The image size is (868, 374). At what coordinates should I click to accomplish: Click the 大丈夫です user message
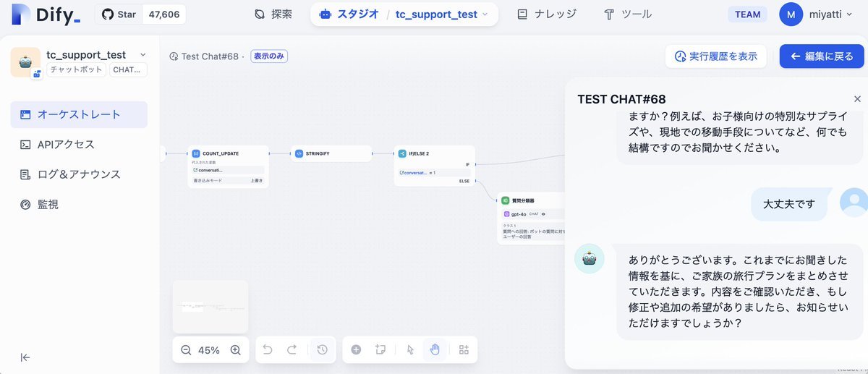coord(788,205)
